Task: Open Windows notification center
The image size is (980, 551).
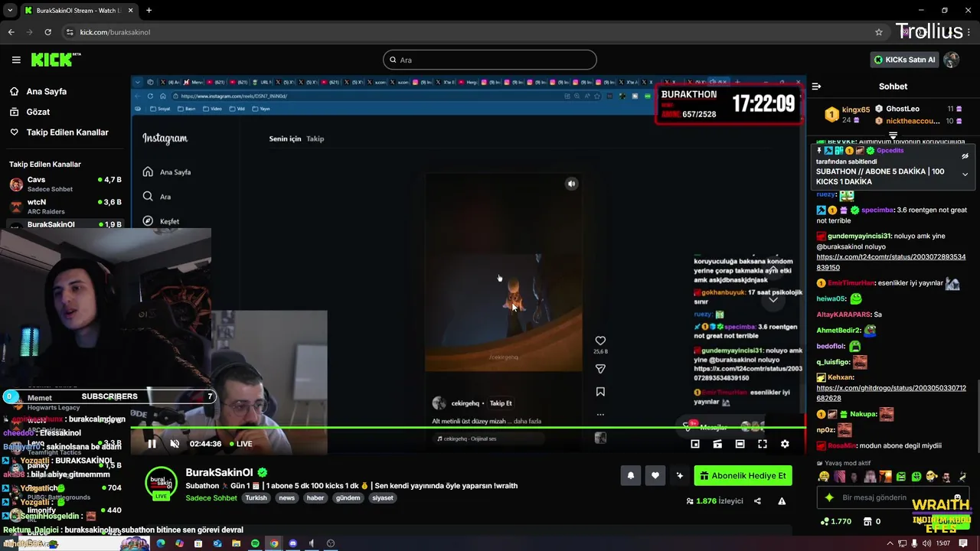Action: point(963,543)
